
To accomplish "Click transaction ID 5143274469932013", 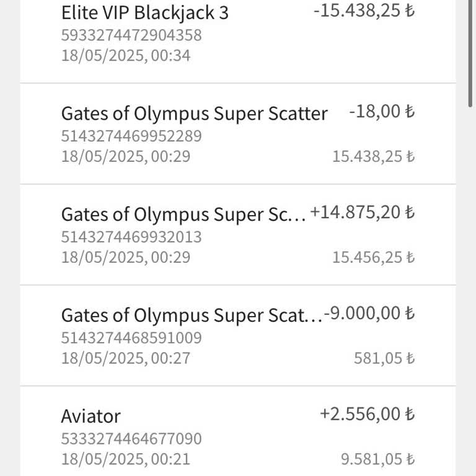I will [131, 237].
